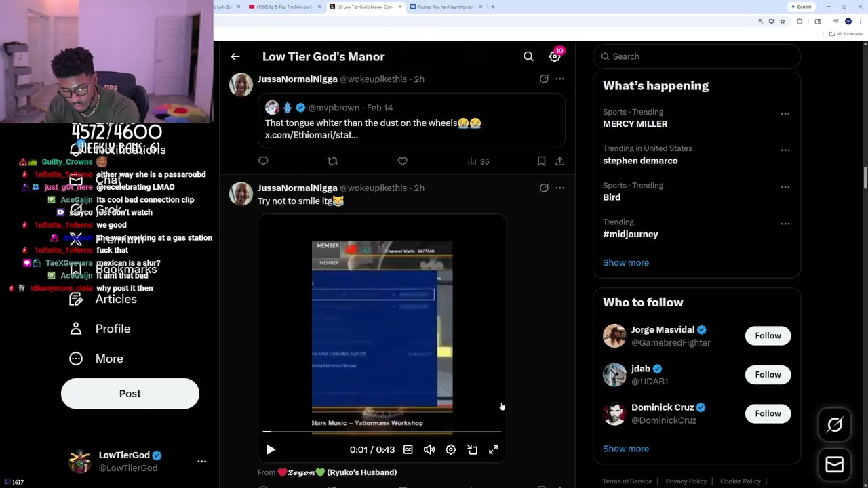The image size is (868, 488).
Task: Like the post quoting @mvpbrown
Action: pyautogui.click(x=402, y=161)
